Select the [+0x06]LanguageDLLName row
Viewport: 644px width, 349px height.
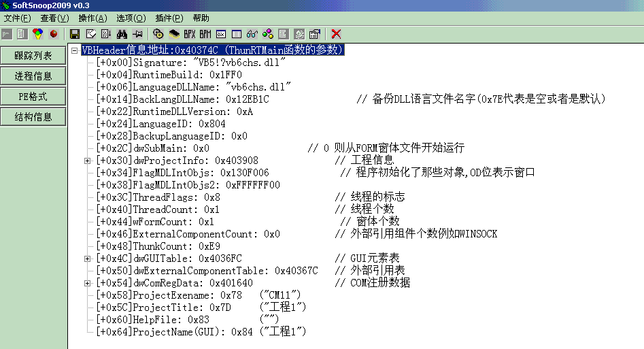193,87
